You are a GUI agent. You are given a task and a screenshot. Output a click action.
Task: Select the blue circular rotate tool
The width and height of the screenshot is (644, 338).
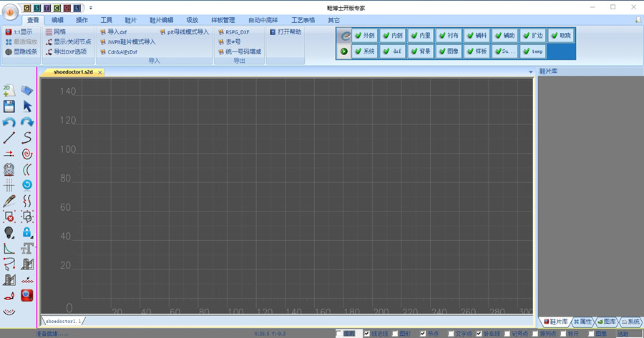(x=27, y=185)
